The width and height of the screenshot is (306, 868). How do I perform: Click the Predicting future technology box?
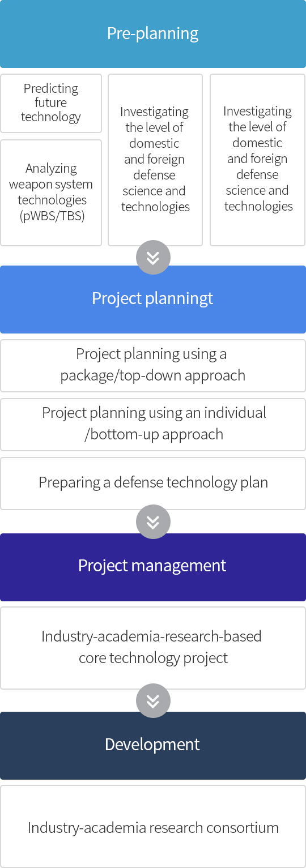click(x=51, y=103)
